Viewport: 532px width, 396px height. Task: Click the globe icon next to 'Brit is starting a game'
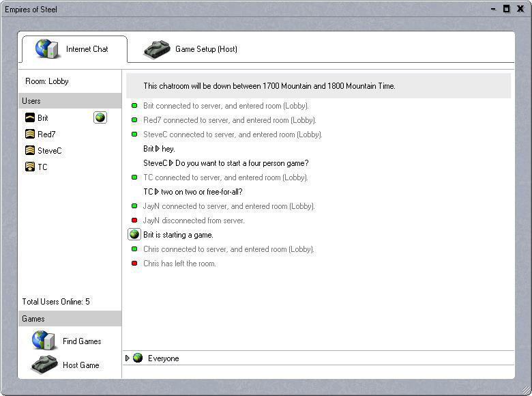[x=134, y=234]
